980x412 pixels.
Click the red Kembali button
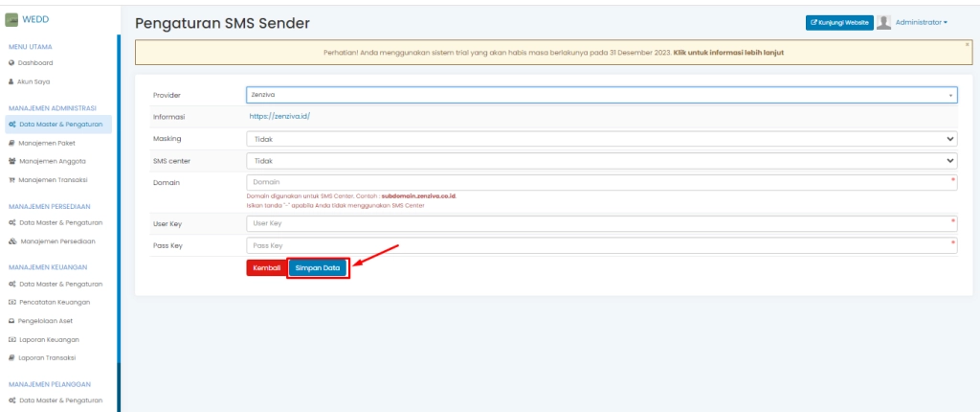266,268
